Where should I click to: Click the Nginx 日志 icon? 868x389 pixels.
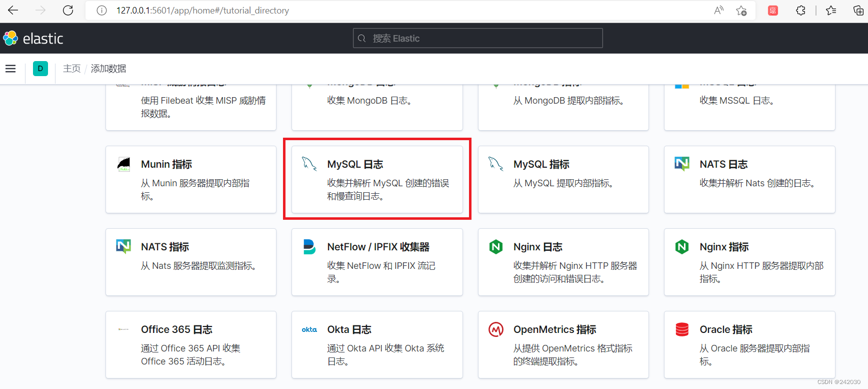click(495, 246)
